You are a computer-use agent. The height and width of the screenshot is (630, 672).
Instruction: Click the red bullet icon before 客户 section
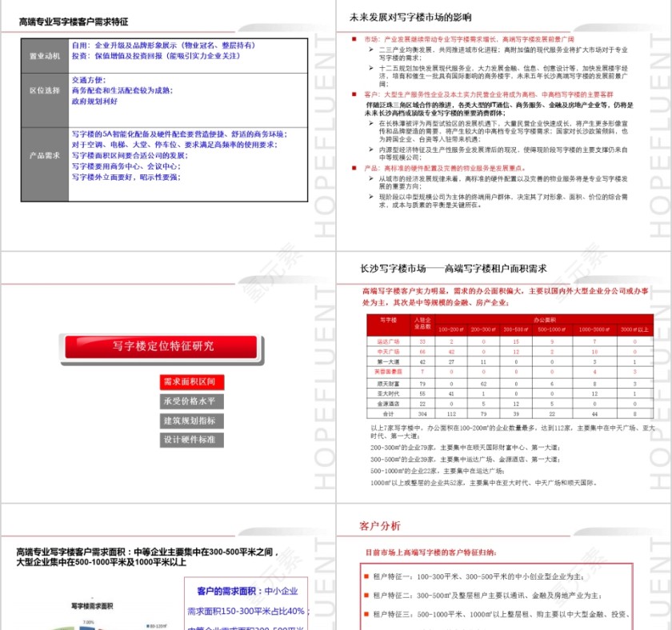click(354, 94)
